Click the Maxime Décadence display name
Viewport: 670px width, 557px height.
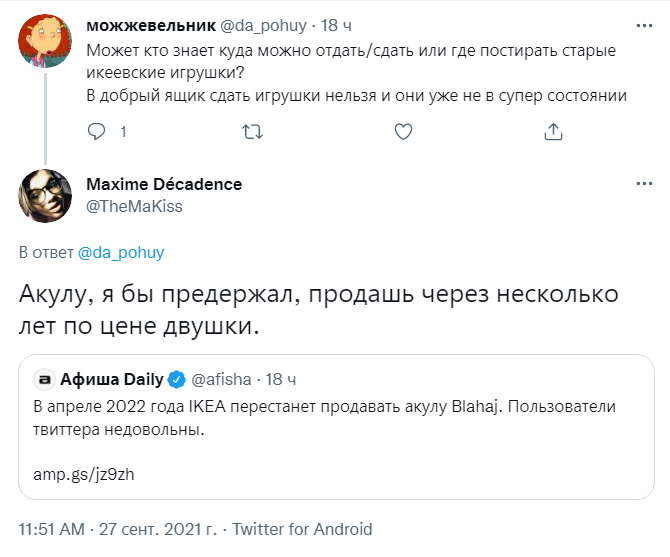tap(164, 185)
